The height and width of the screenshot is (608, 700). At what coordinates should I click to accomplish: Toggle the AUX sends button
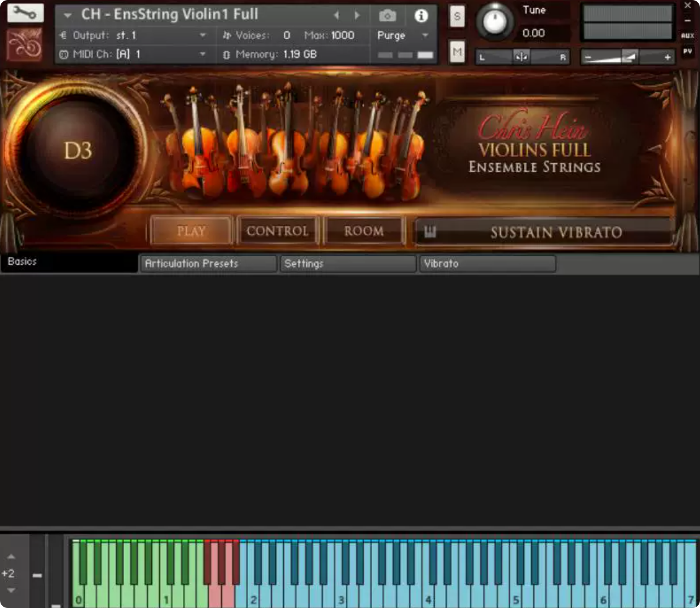[x=688, y=36]
